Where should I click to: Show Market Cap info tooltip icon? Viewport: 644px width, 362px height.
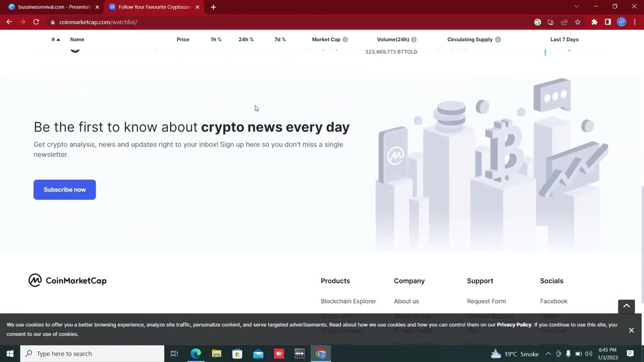[x=345, y=39]
